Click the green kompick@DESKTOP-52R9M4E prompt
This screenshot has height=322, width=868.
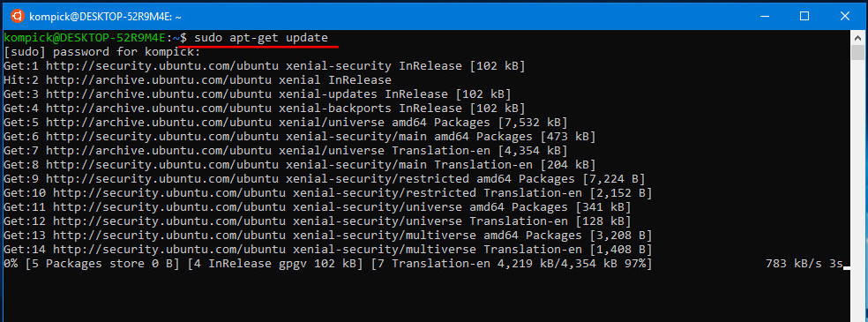click(85, 38)
